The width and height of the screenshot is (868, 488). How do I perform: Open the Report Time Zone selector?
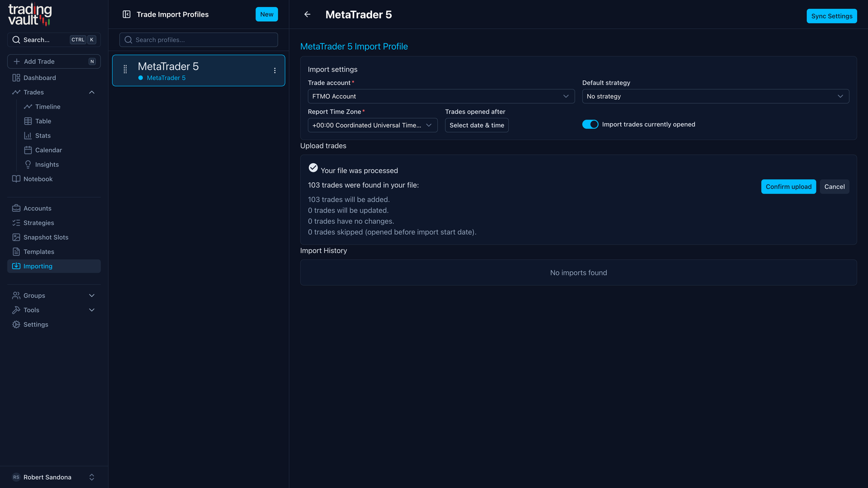[x=372, y=125]
